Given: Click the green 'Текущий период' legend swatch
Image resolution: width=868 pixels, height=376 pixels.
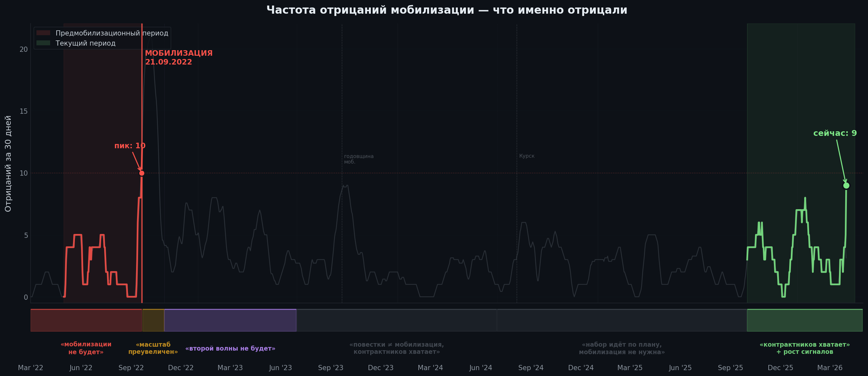Looking at the screenshot, I should pos(43,43).
